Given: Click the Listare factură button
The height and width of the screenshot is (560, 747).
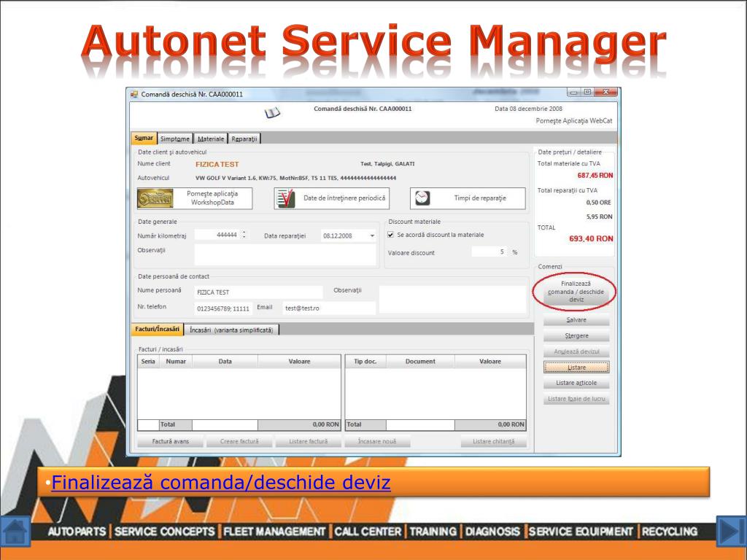Looking at the screenshot, I should (309, 441).
